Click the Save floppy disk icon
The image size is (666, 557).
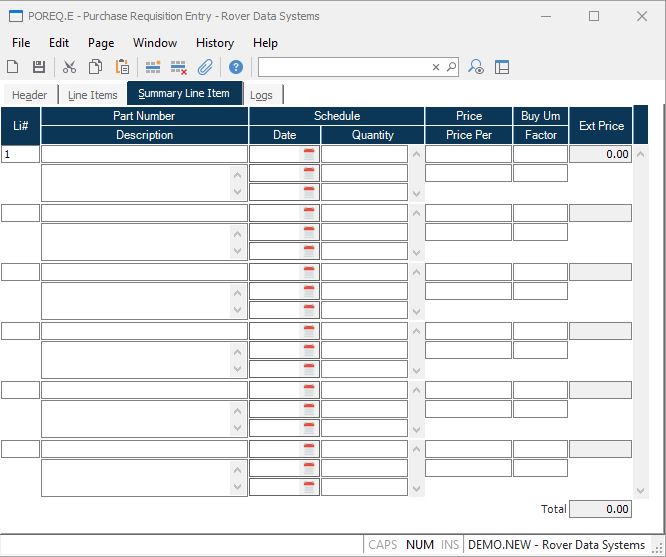39,67
